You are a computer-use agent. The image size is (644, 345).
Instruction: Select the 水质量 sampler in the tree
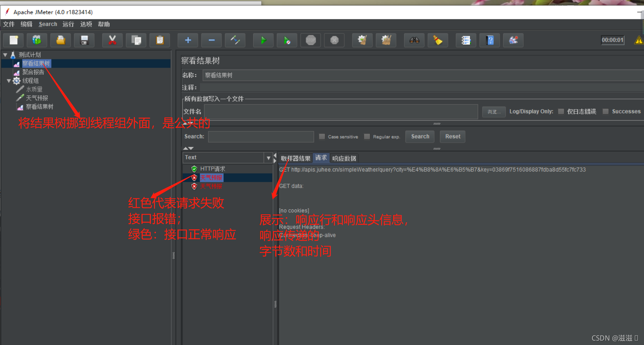point(34,90)
